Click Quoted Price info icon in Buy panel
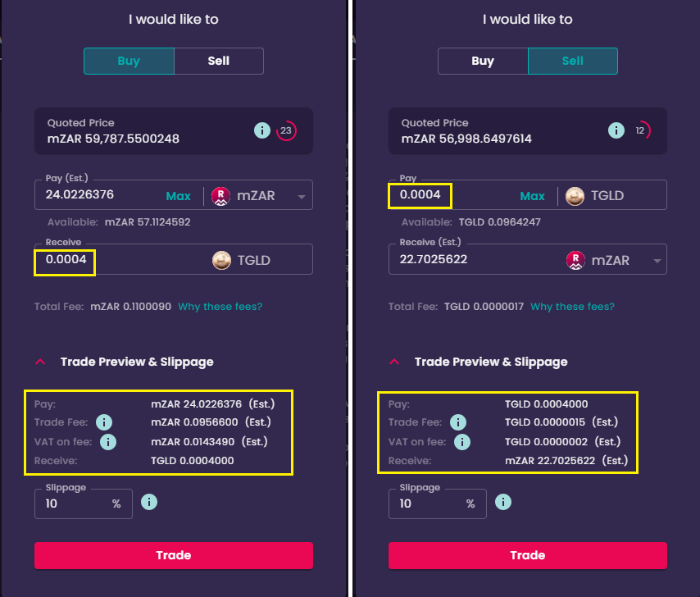Screen dimensions: 700x597 pos(262,130)
